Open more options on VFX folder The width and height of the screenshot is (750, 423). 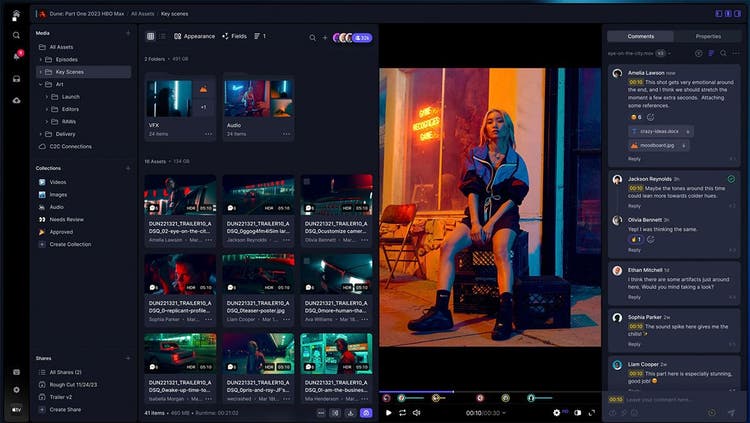click(209, 134)
